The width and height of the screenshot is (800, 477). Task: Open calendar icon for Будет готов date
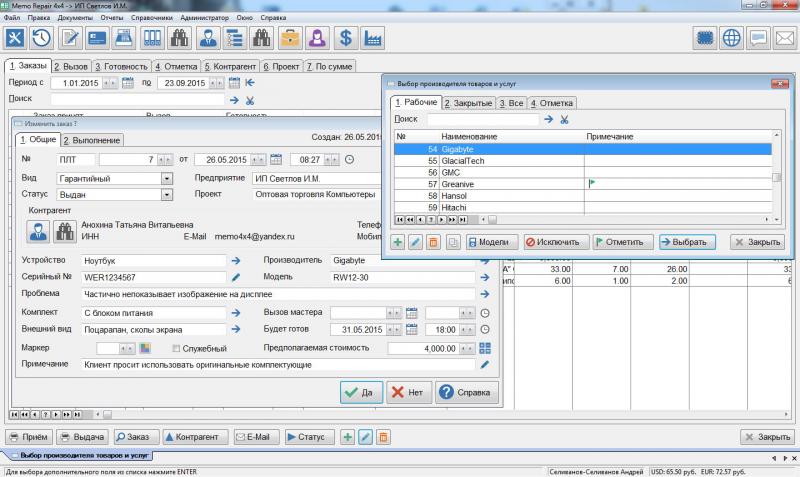(412, 330)
